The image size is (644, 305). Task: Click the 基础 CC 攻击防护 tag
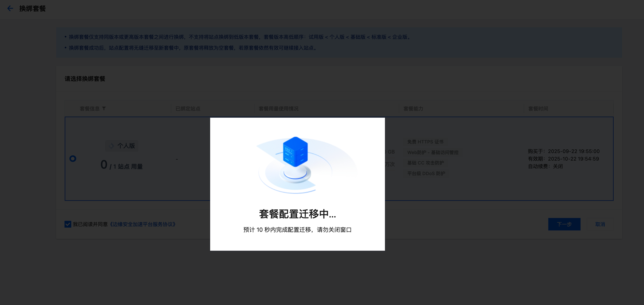[x=426, y=163]
